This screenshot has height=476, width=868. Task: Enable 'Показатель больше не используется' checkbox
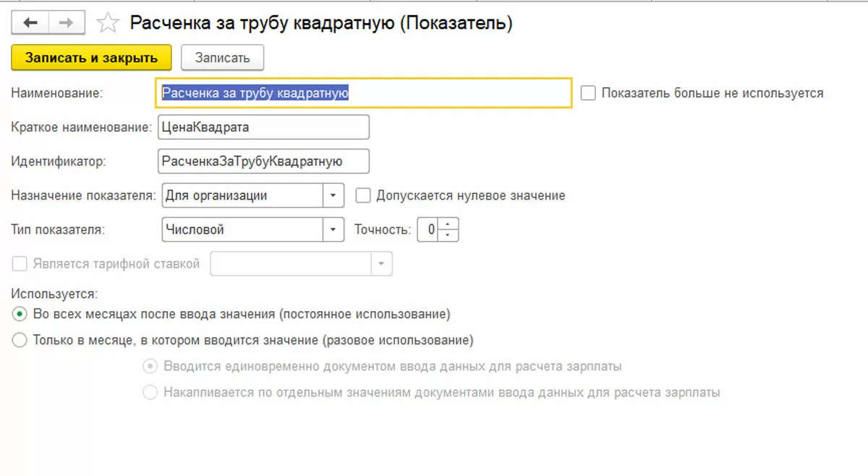[x=588, y=93]
